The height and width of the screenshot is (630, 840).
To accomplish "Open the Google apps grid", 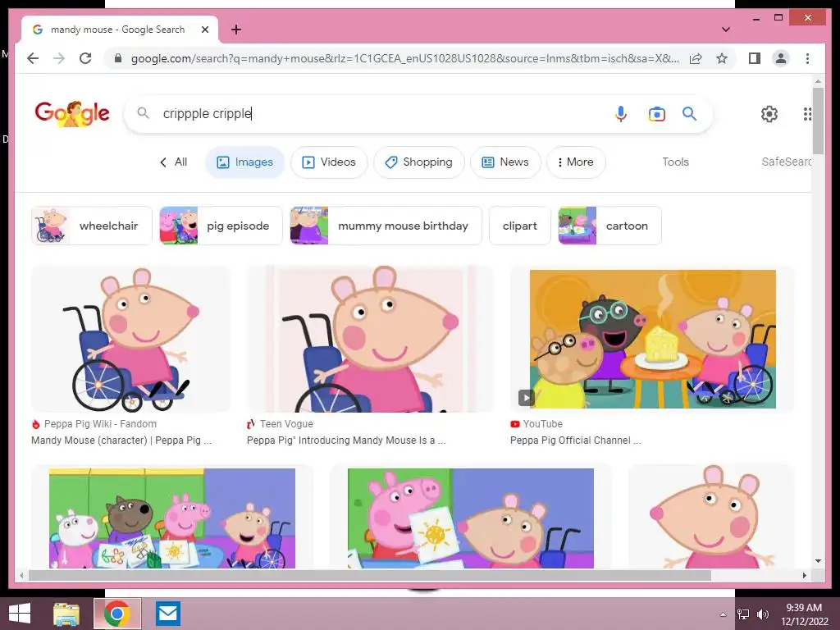I will pyautogui.click(x=807, y=113).
